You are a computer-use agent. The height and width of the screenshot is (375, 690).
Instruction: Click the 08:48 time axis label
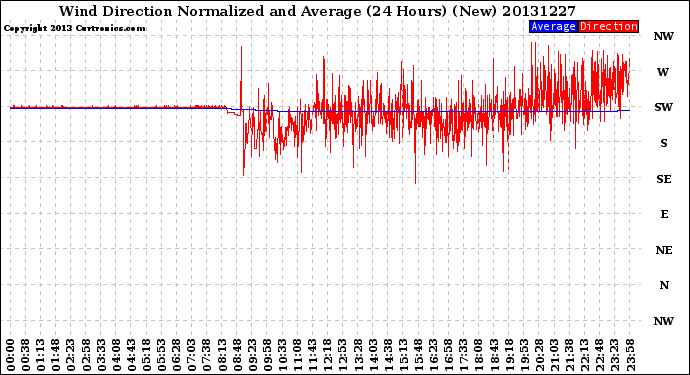click(237, 355)
